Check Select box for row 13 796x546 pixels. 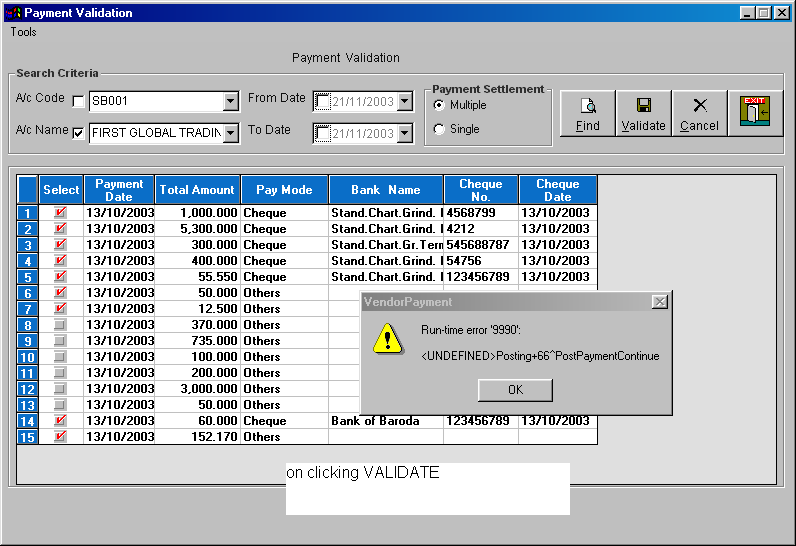tap(60, 404)
